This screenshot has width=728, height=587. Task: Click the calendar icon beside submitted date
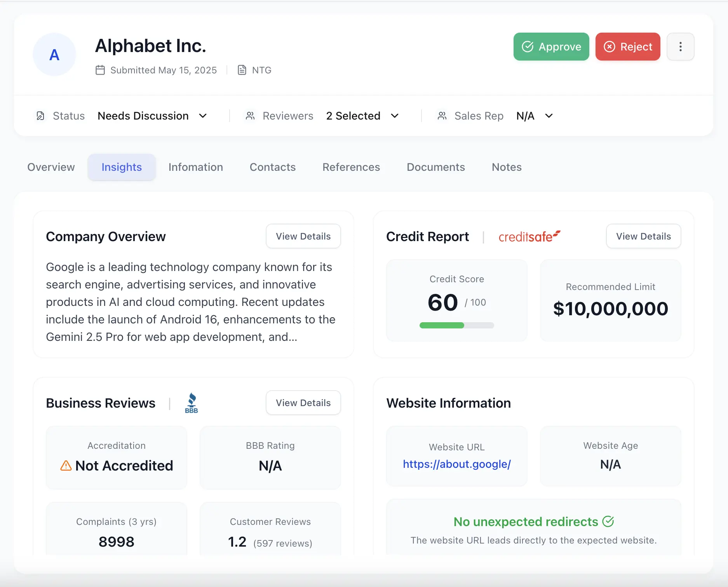pos(100,70)
